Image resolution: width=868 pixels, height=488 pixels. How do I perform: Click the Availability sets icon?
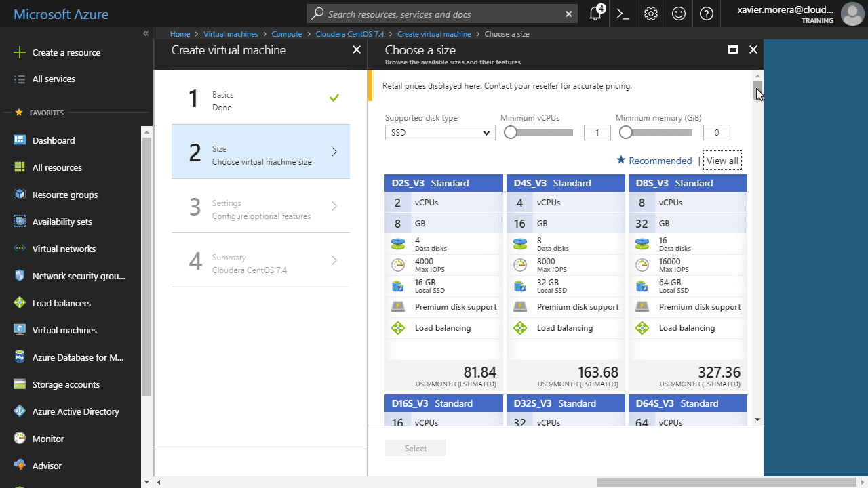coord(20,222)
